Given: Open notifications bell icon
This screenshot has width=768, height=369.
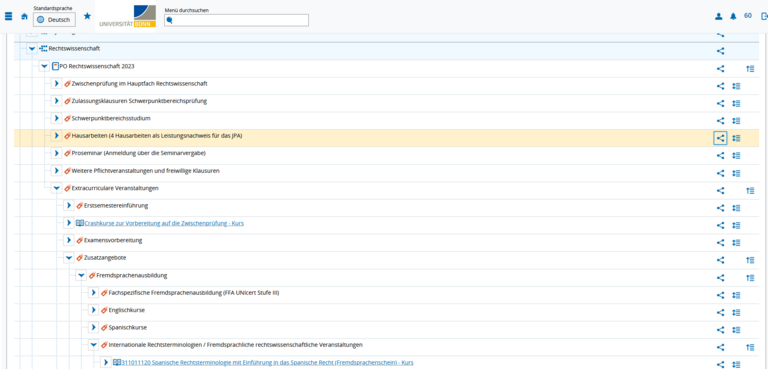Looking at the screenshot, I should 733,16.
